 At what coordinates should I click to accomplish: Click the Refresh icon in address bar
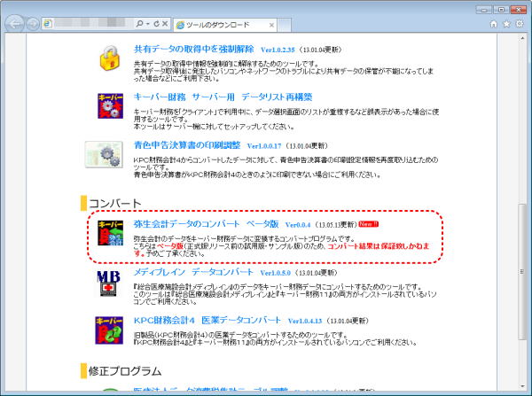(x=156, y=24)
